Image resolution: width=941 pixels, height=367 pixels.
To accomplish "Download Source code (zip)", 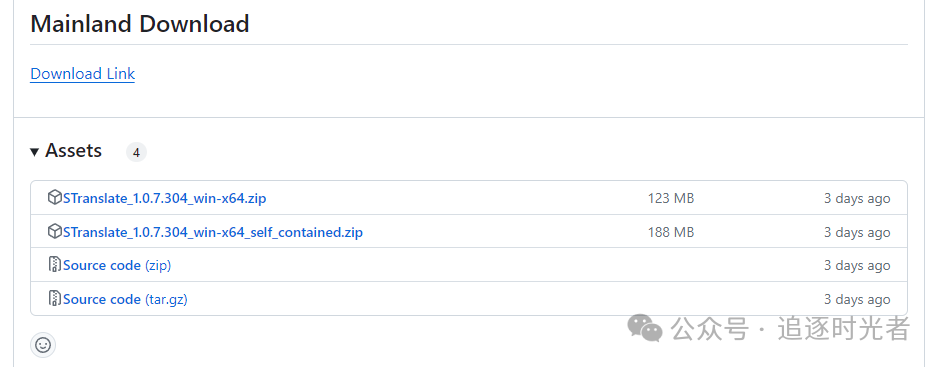I will coord(117,266).
